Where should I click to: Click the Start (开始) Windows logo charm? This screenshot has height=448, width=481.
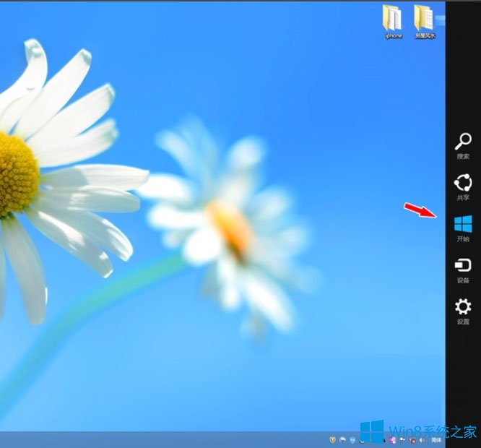[x=463, y=226]
